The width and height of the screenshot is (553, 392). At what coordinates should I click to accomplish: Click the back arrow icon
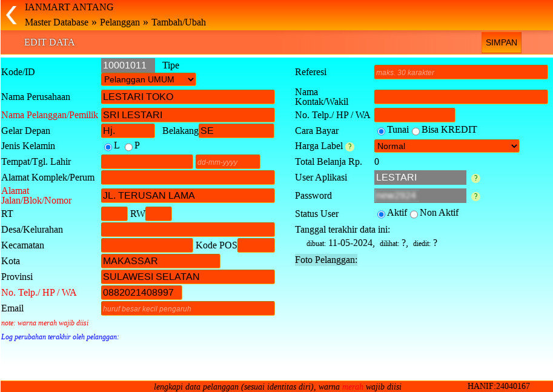point(11,15)
